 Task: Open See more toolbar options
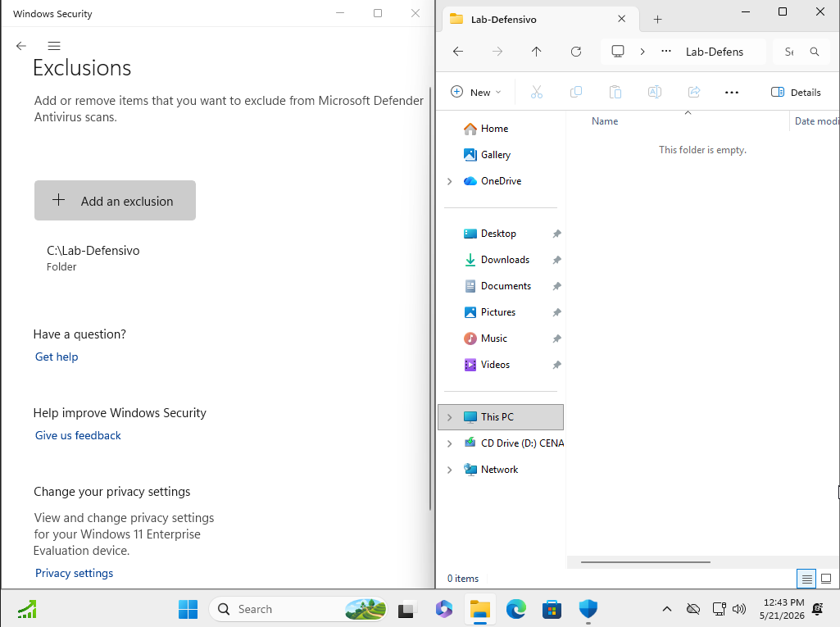[732, 92]
